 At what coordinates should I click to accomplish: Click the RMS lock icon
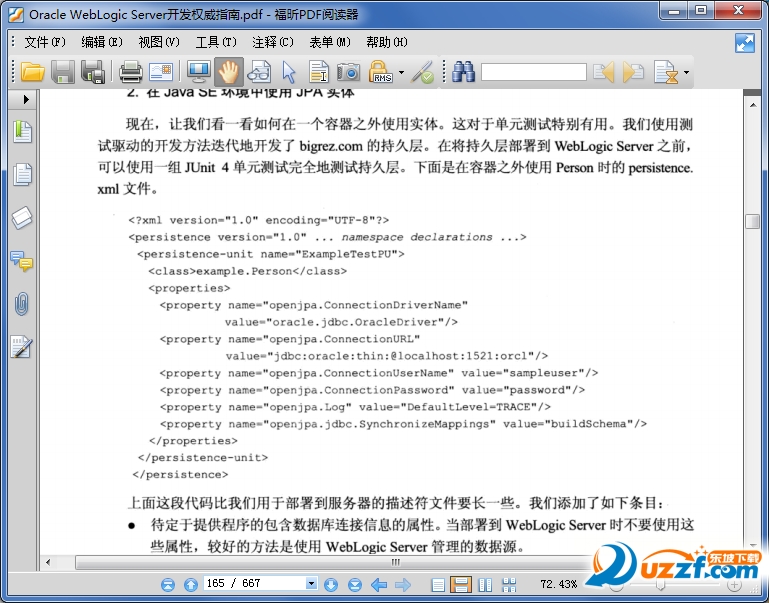click(381, 72)
